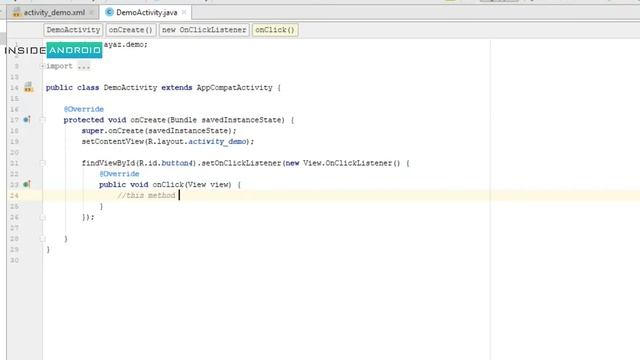Click the findViewById call

click(x=108, y=163)
